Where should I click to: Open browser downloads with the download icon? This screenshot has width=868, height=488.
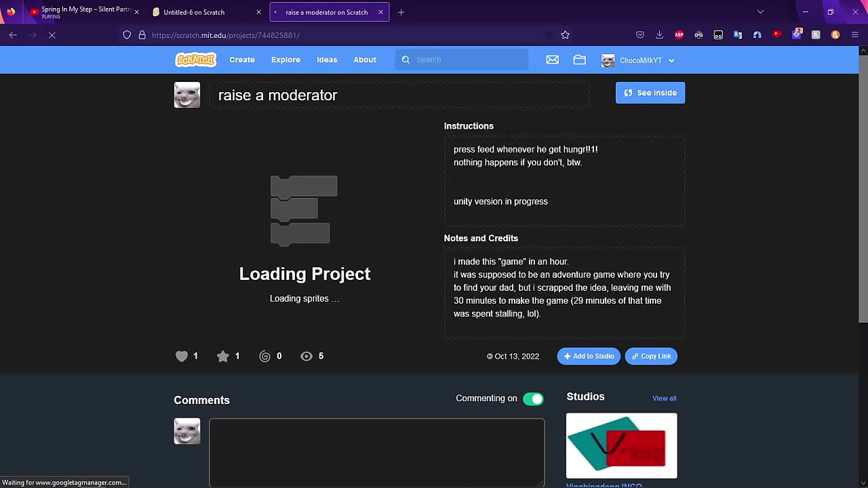tap(659, 35)
